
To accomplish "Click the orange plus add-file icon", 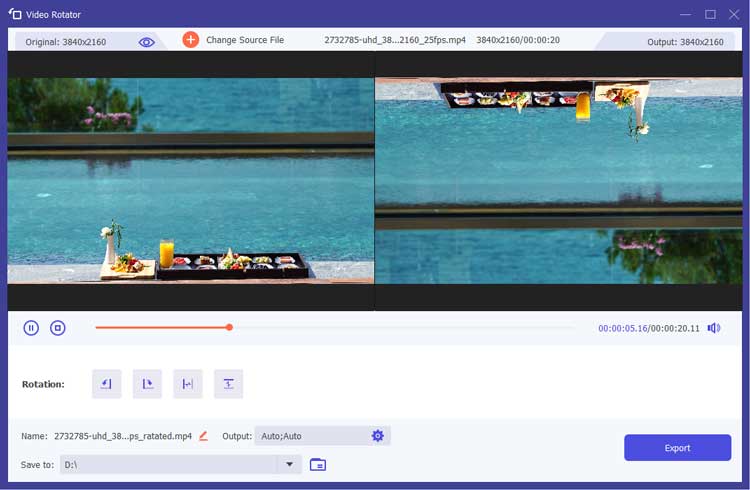I will tap(190, 40).
